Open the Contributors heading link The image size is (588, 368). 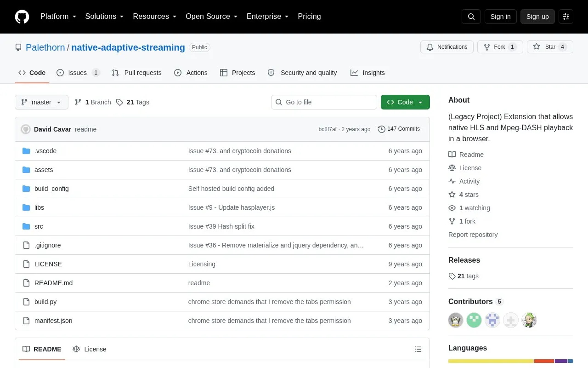[x=476, y=302]
